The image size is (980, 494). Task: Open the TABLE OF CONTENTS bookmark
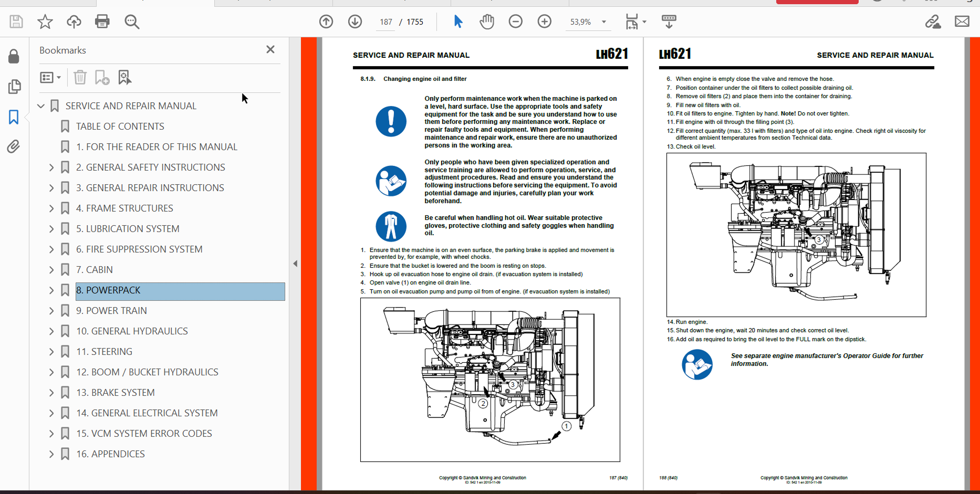pos(120,127)
